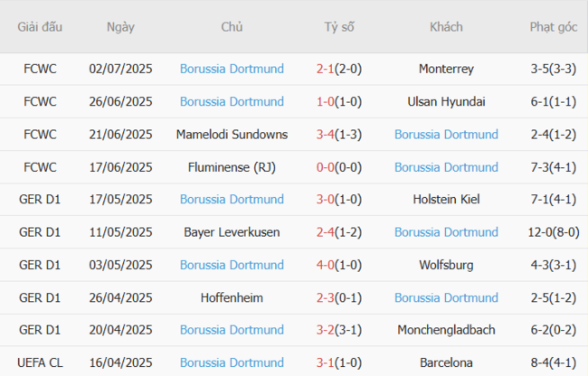
Task: Select the Wolfsburg away team
Action: point(446,265)
